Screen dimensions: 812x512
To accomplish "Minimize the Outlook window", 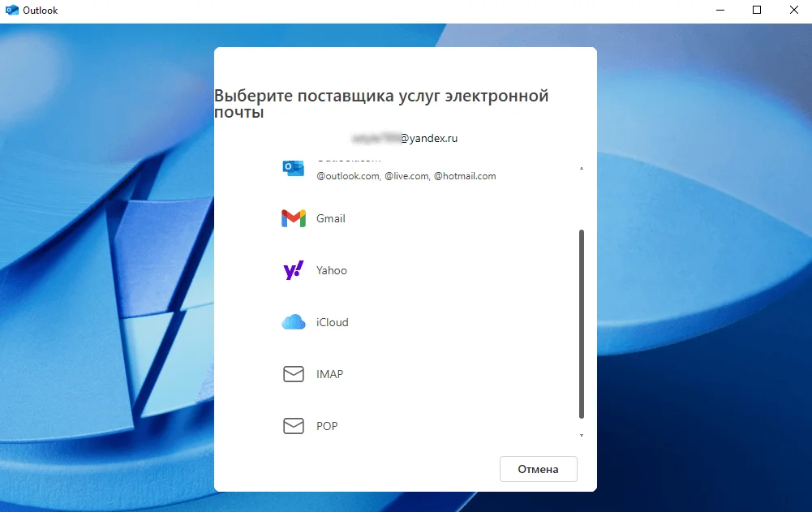I will click(x=720, y=11).
